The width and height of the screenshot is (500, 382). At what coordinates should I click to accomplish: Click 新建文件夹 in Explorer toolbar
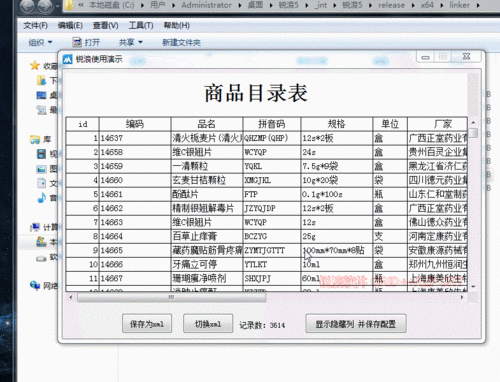tap(181, 42)
